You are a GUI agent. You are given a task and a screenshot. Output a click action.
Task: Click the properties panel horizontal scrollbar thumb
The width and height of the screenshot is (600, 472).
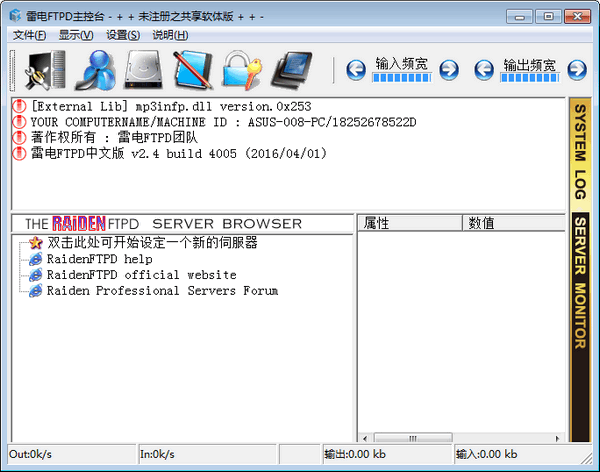413,438
